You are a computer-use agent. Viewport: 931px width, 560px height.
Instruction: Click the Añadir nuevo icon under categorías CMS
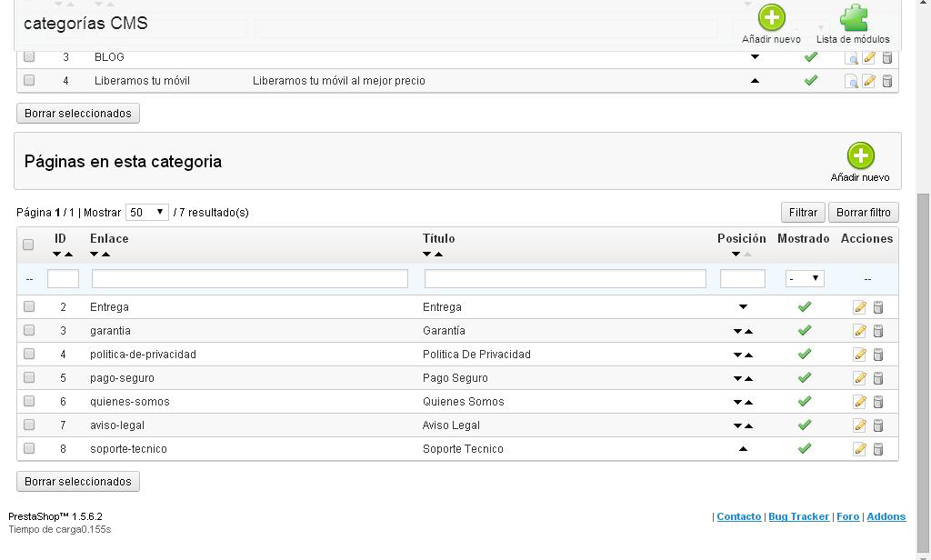point(771,18)
